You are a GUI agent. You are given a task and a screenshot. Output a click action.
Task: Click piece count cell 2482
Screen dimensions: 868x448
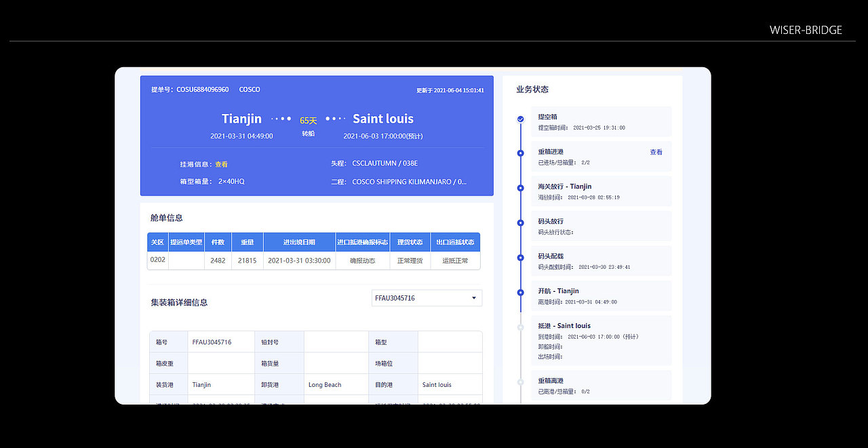[218, 261]
